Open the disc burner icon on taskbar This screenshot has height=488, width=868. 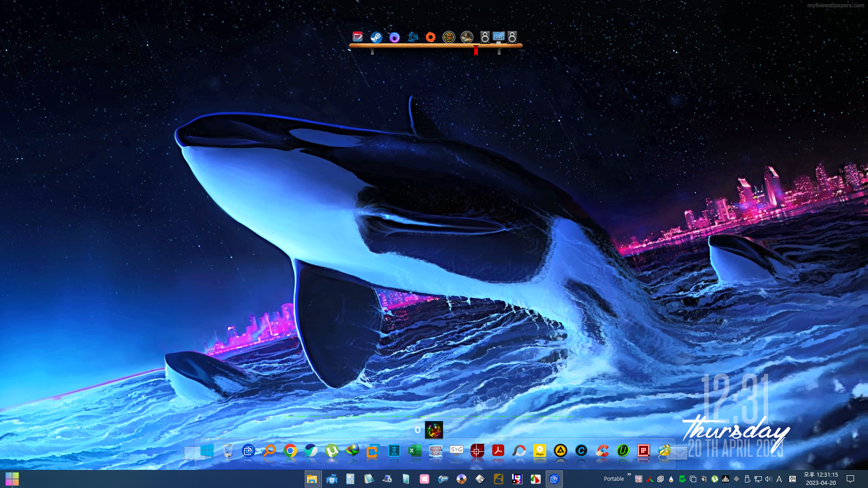(461, 479)
